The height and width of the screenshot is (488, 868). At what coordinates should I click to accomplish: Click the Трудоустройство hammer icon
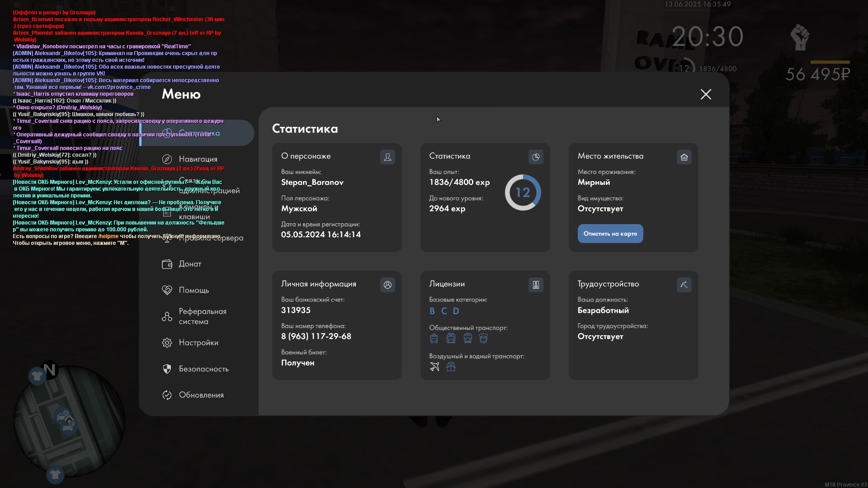(684, 285)
